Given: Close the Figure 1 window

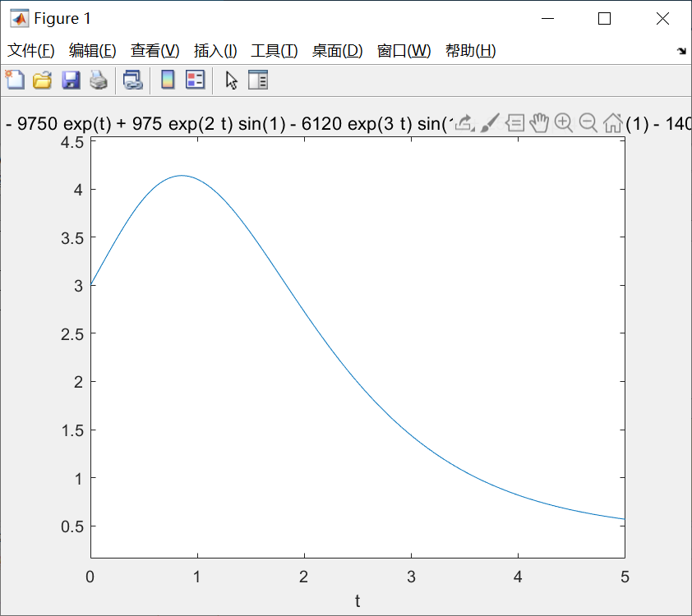Looking at the screenshot, I should tap(662, 19).
